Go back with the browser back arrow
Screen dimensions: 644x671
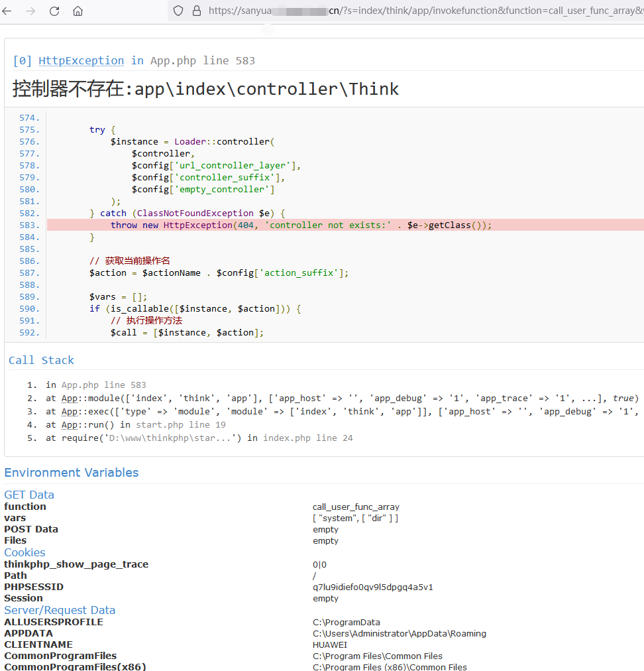(7, 11)
